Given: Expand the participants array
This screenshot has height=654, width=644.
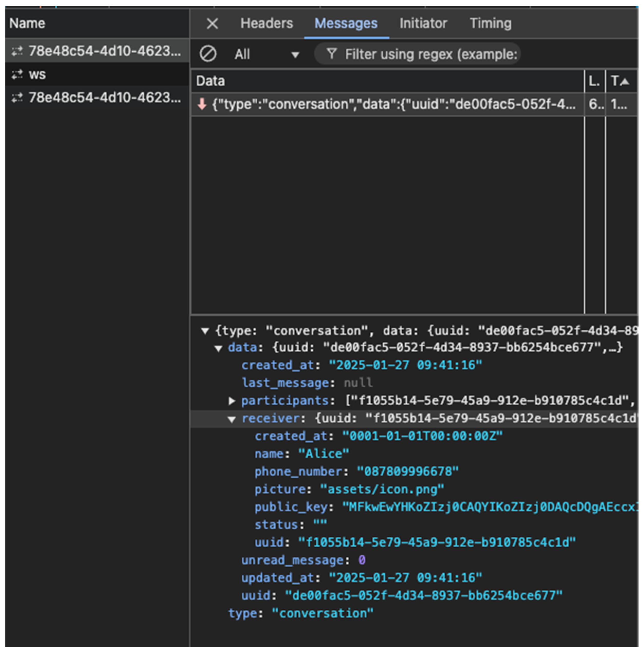Looking at the screenshot, I should tap(232, 401).
